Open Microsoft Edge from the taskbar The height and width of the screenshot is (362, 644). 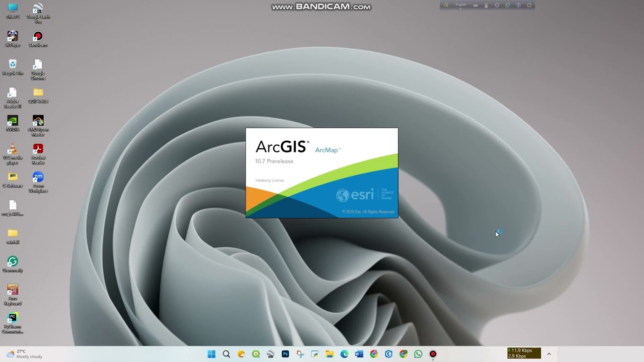[x=344, y=354]
